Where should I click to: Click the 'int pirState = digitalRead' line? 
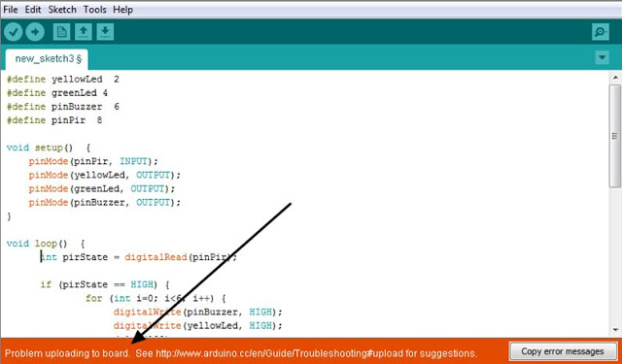[139, 257]
